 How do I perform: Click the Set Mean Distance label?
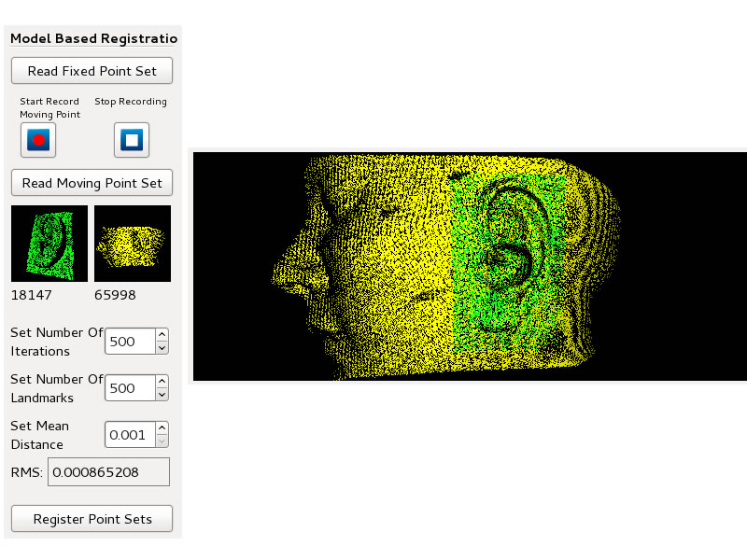point(39,435)
